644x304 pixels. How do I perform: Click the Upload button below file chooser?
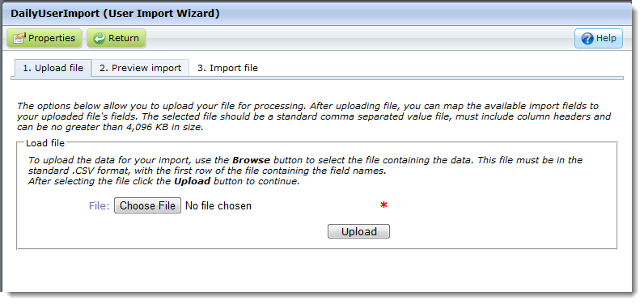point(358,231)
